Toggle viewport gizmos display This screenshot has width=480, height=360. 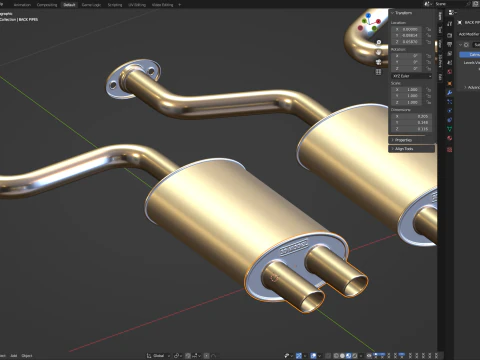[300, 356]
